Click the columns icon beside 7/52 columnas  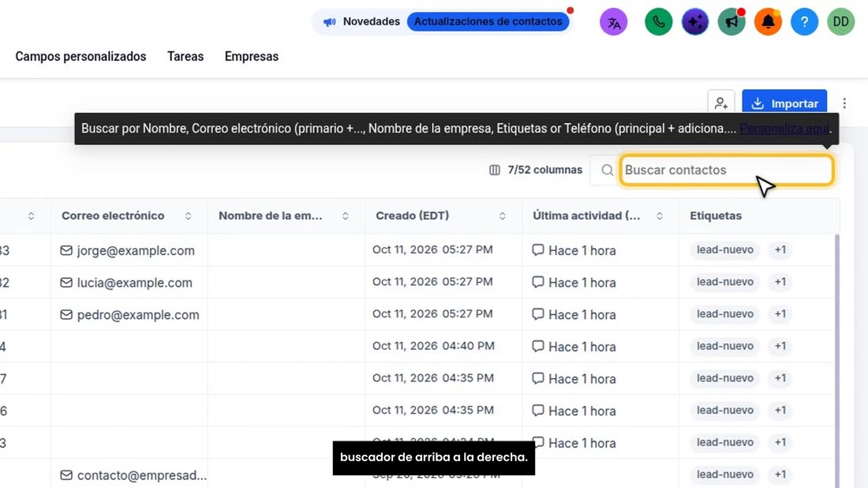click(x=494, y=170)
